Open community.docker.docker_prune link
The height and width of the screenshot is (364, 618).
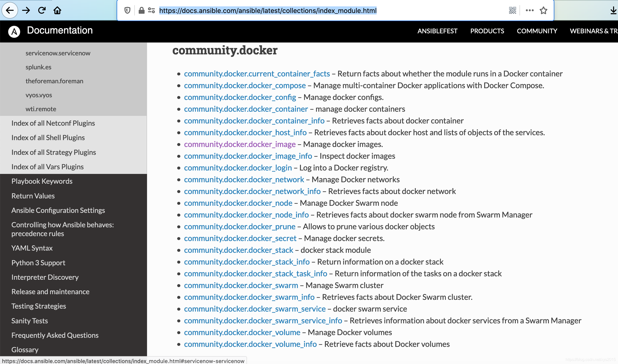(x=240, y=227)
